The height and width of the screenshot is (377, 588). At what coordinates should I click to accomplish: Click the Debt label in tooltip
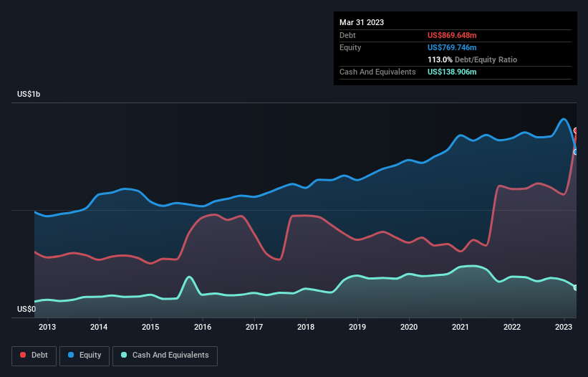(x=347, y=35)
